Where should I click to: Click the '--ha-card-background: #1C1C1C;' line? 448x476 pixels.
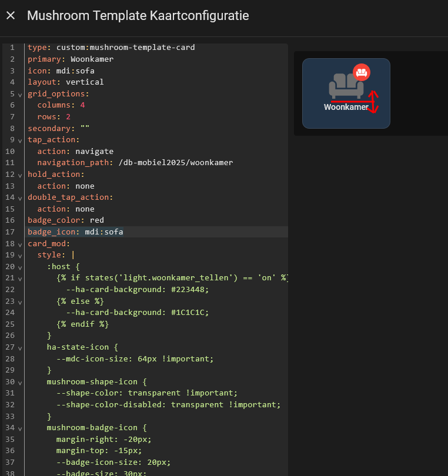click(x=138, y=313)
